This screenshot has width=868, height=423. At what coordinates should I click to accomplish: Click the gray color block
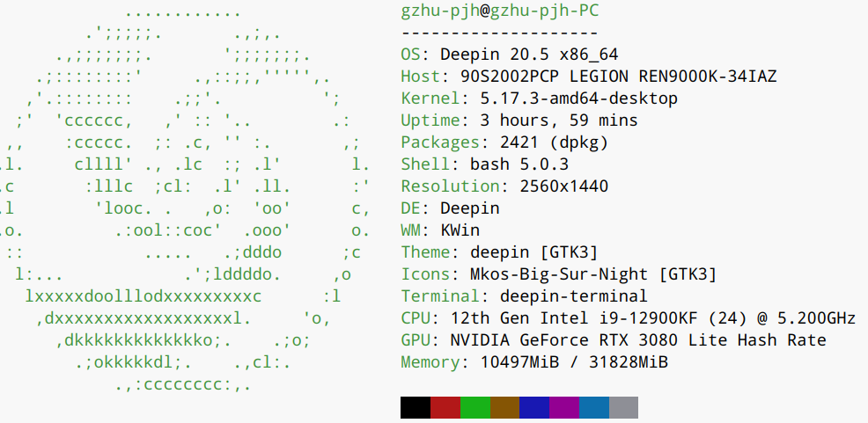[624, 407]
